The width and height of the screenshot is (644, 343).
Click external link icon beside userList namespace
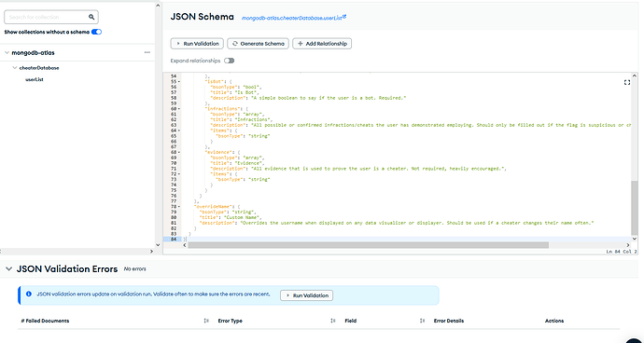tap(344, 17)
